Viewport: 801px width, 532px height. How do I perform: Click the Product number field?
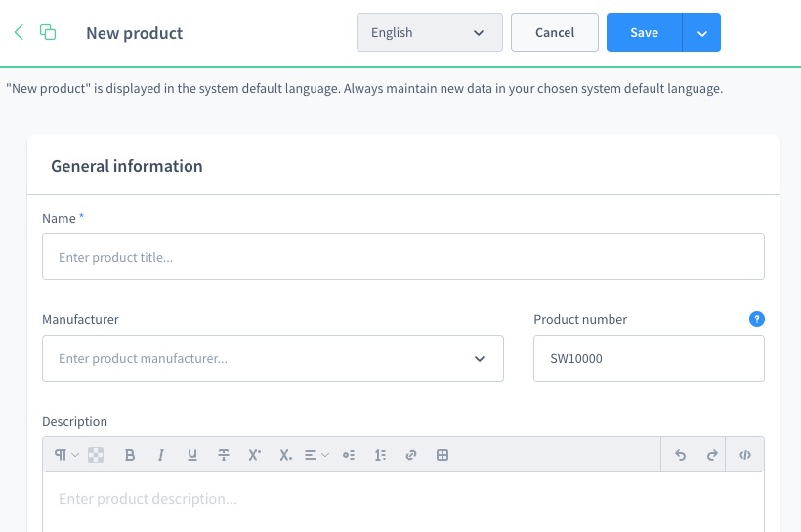(649, 358)
